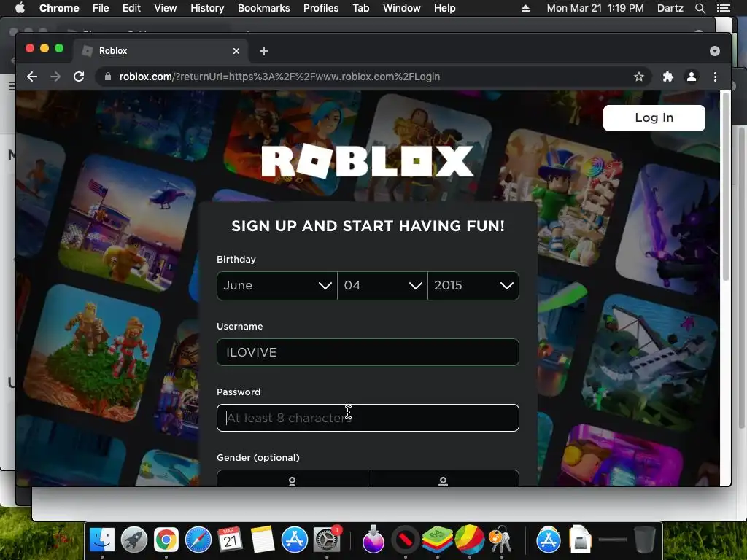Click the page's vertical scrollbar
Image resolution: width=747 pixels, height=560 pixels.
[x=726, y=187]
